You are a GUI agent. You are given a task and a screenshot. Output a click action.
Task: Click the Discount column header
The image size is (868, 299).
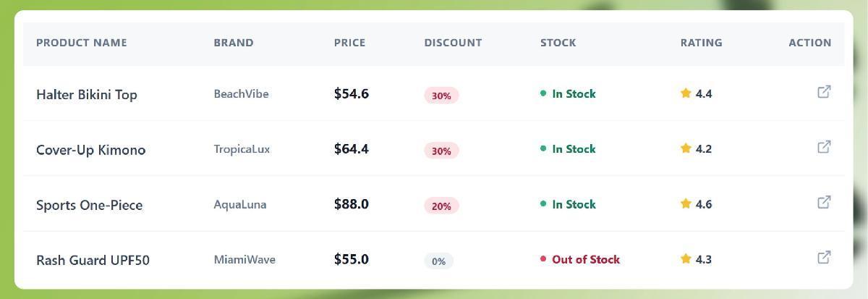(453, 43)
